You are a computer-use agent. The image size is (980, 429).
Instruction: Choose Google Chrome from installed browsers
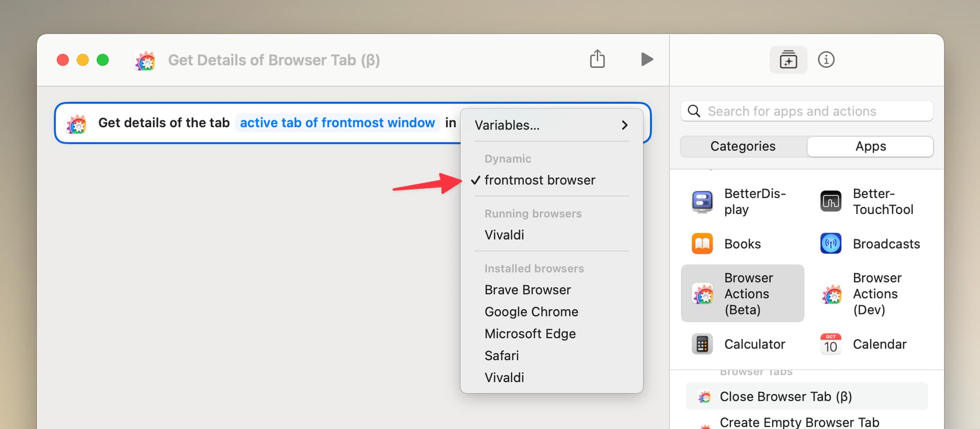coord(531,312)
